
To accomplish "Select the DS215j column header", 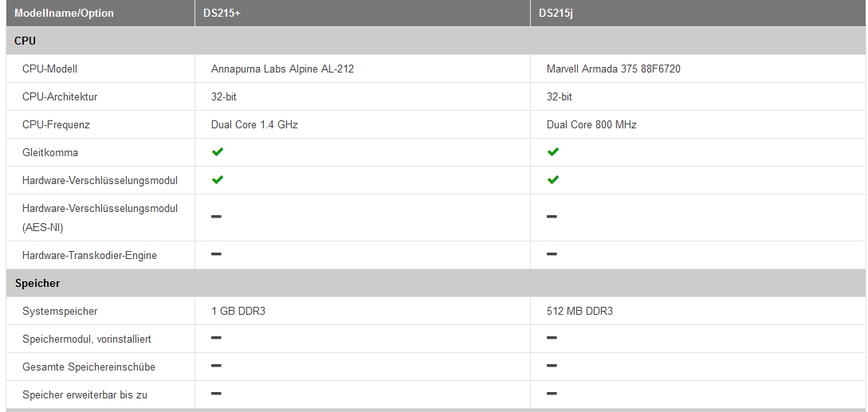I will (698, 14).
